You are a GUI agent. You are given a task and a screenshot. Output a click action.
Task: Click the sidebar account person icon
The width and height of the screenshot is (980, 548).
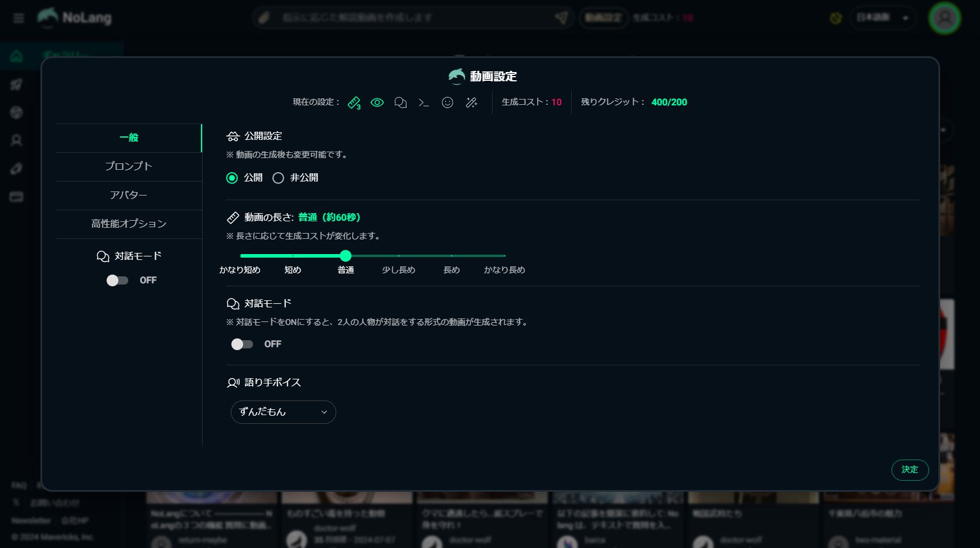(x=16, y=141)
